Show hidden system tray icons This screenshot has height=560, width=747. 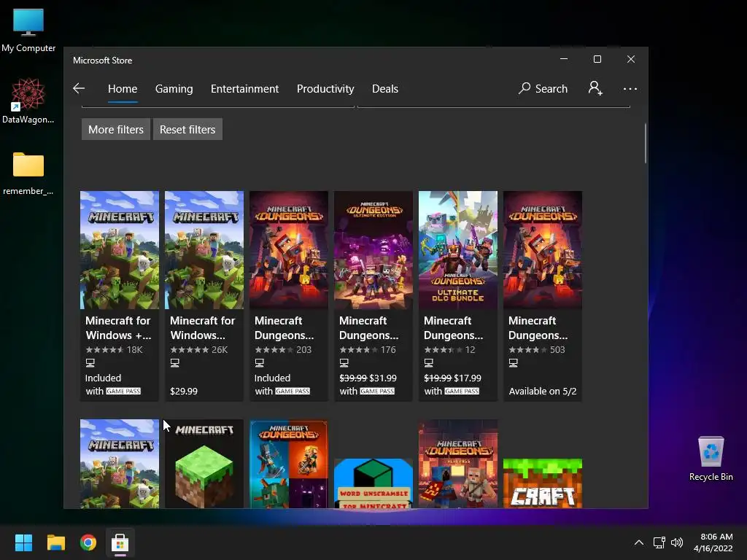click(x=639, y=542)
